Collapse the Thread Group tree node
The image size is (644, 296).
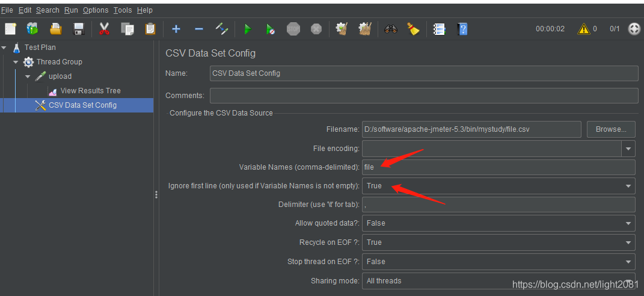coord(16,62)
